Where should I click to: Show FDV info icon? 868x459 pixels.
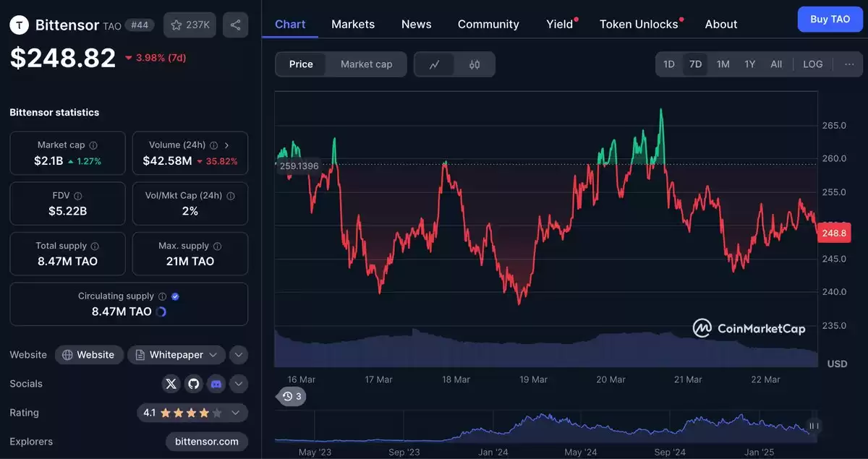tap(78, 196)
